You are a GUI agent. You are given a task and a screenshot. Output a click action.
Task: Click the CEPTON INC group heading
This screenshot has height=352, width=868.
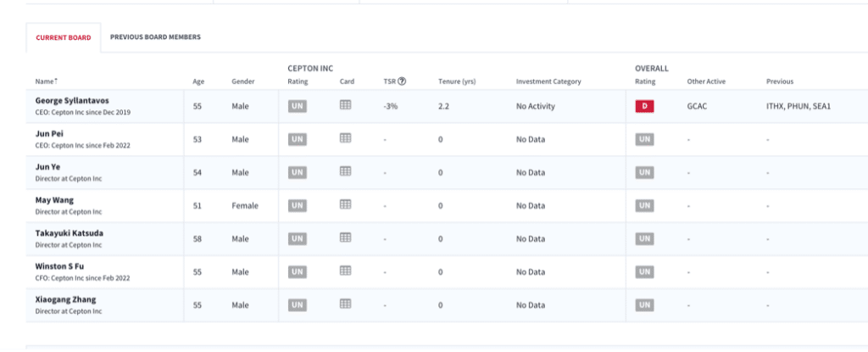pyautogui.click(x=310, y=69)
